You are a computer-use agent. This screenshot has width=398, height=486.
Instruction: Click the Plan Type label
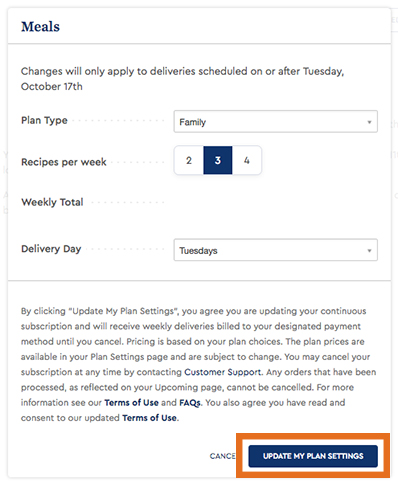pyautogui.click(x=44, y=120)
